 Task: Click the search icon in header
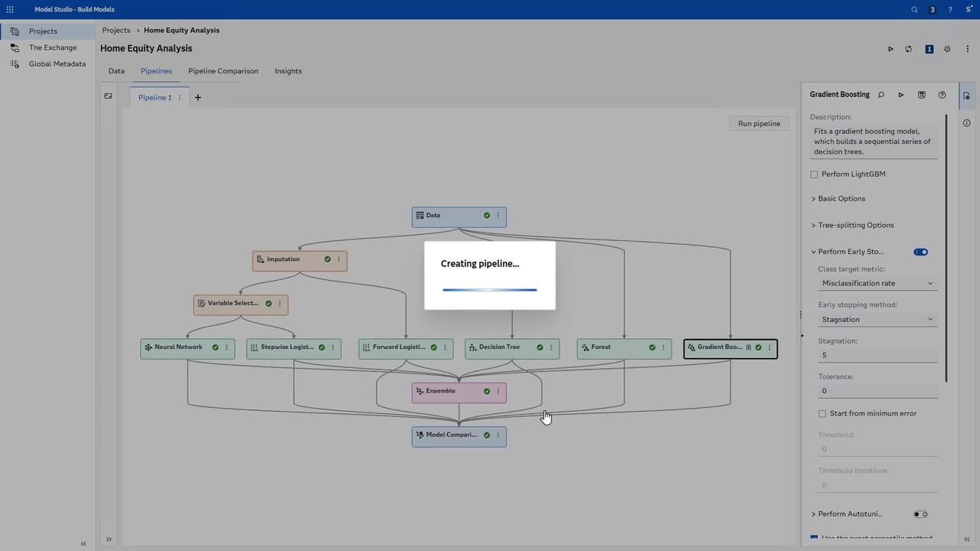pyautogui.click(x=914, y=10)
